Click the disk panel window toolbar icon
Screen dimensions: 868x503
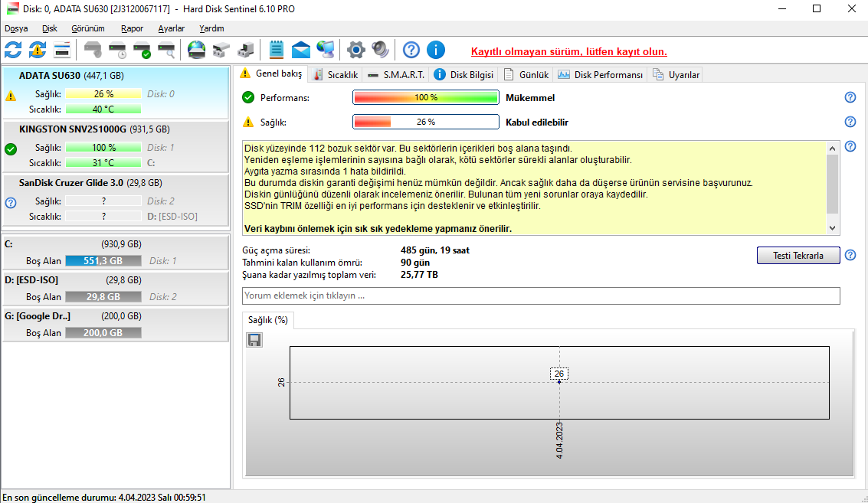point(62,50)
